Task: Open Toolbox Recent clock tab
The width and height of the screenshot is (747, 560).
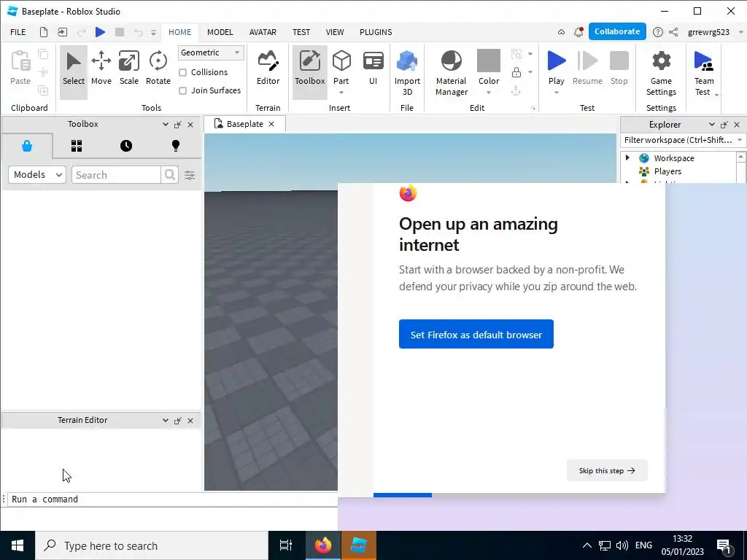Action: (x=125, y=146)
